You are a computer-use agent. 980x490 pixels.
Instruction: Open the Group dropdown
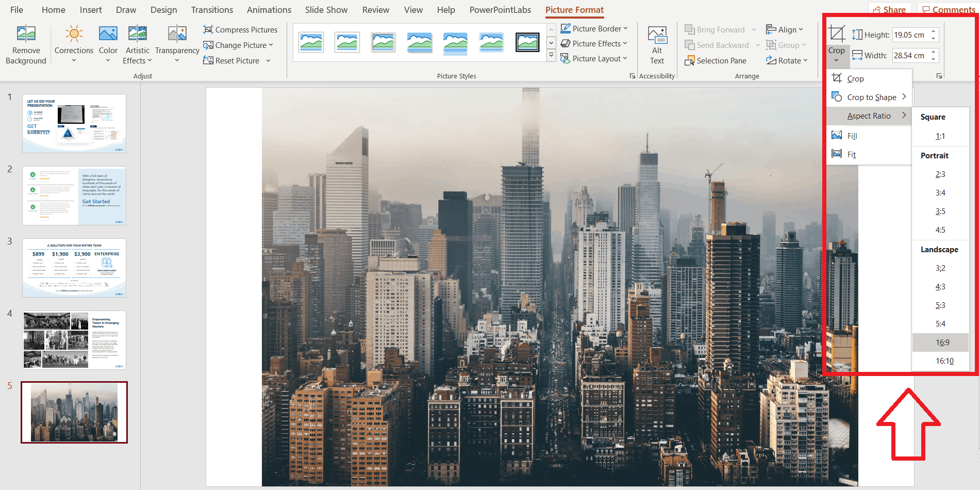786,45
